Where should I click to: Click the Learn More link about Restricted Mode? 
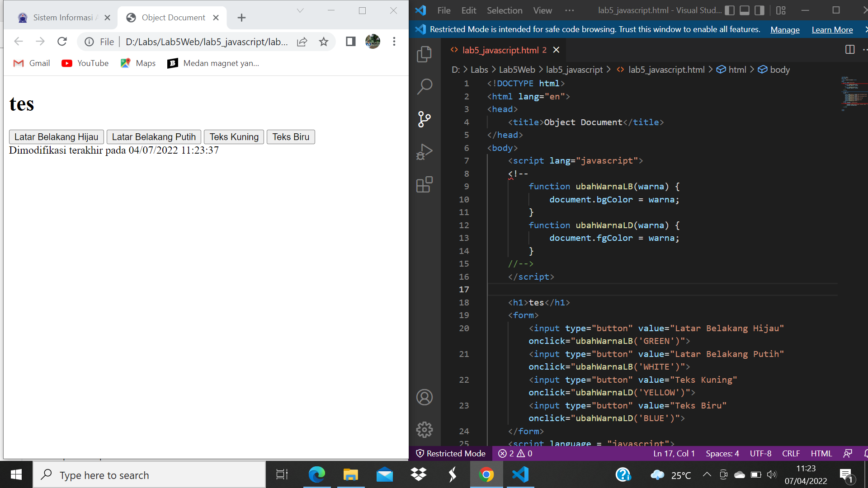[x=832, y=29]
